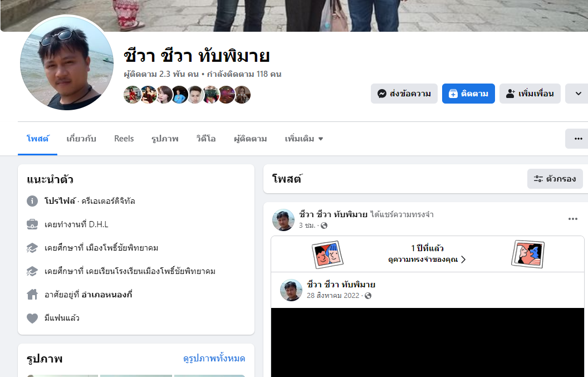Viewport: 588px width, 377px height.
Task: Add friend using เพิ่มเพื่อน button
Action: [x=530, y=94]
